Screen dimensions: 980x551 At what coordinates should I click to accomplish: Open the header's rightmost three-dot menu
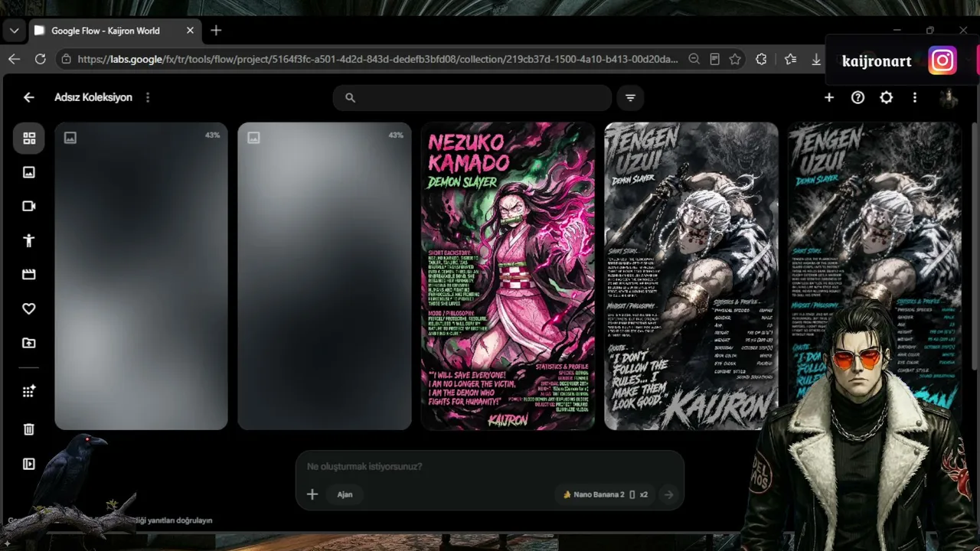(x=914, y=97)
